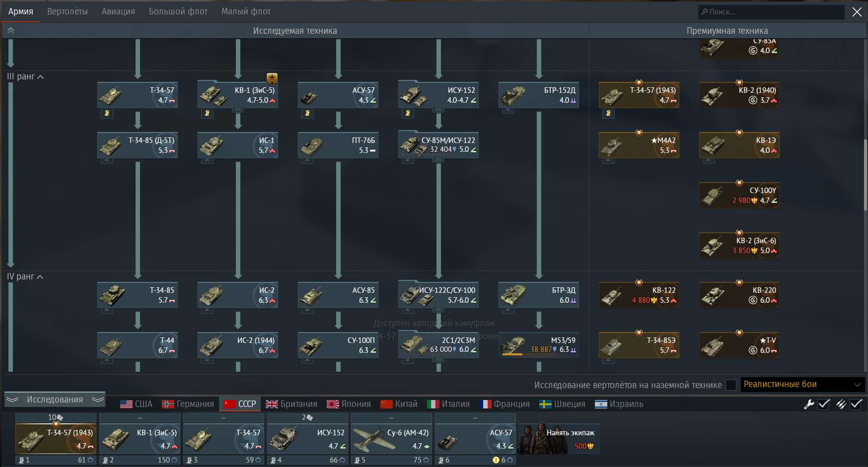Viewport: 868px width, 467px height.
Task: Select premium КВ-2 (1940) tank
Action: pos(739,95)
